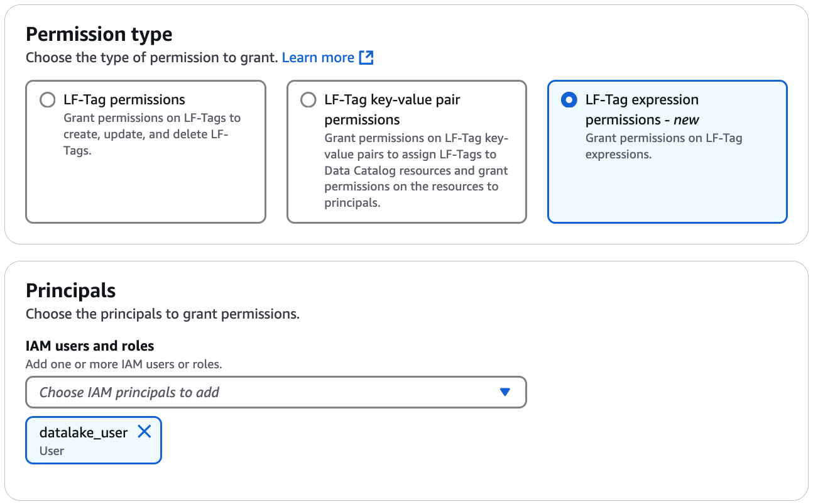The height and width of the screenshot is (504, 813).
Task: Click the dropdown arrow icon on principals selector
Action: 506,392
